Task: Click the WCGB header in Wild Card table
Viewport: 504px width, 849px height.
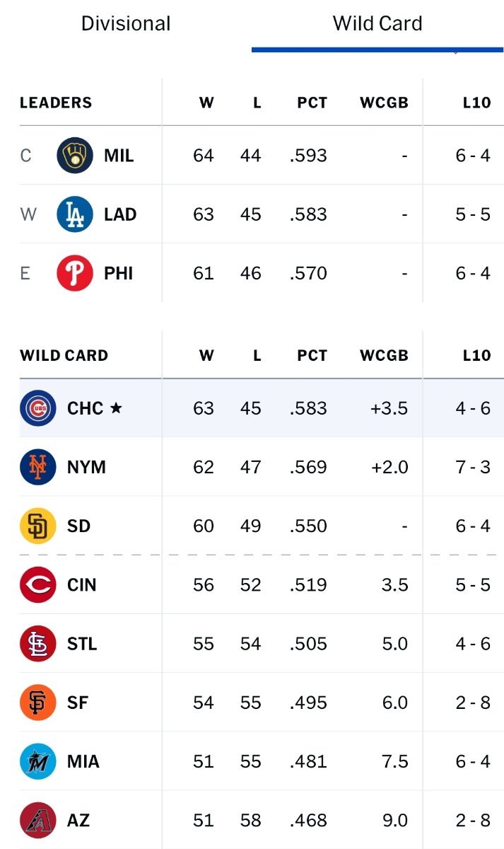Action: point(384,355)
